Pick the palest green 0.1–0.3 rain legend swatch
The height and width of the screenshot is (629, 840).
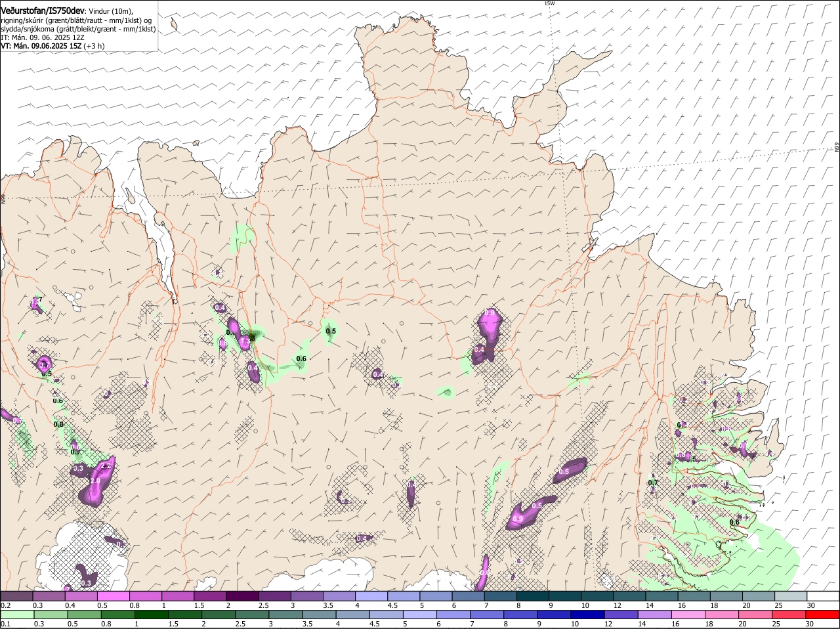pos(16,615)
